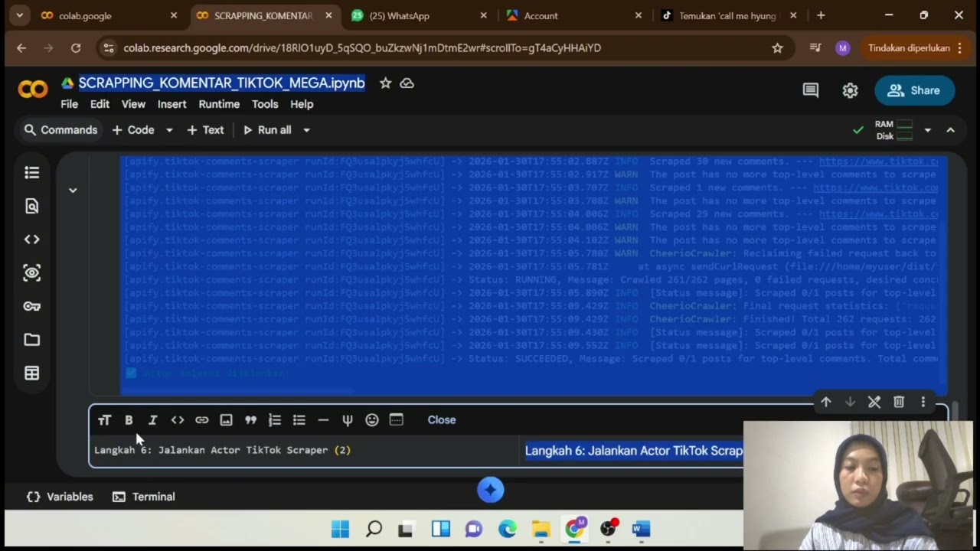Collapse the header with the up chevron
The width and height of the screenshot is (980, 551).
[x=950, y=130]
